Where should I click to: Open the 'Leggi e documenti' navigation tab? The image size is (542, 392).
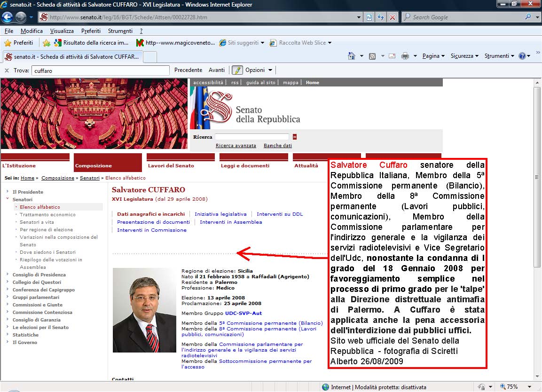pyautogui.click(x=254, y=163)
